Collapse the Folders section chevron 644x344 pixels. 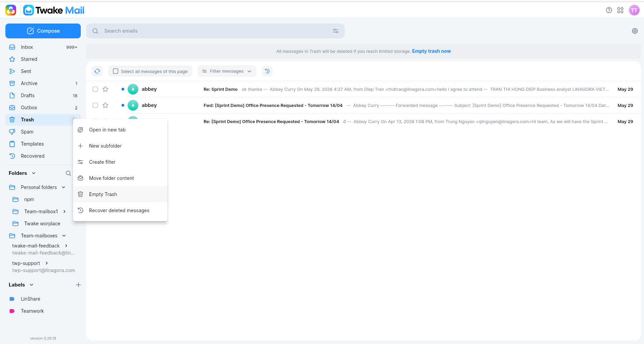(x=34, y=173)
